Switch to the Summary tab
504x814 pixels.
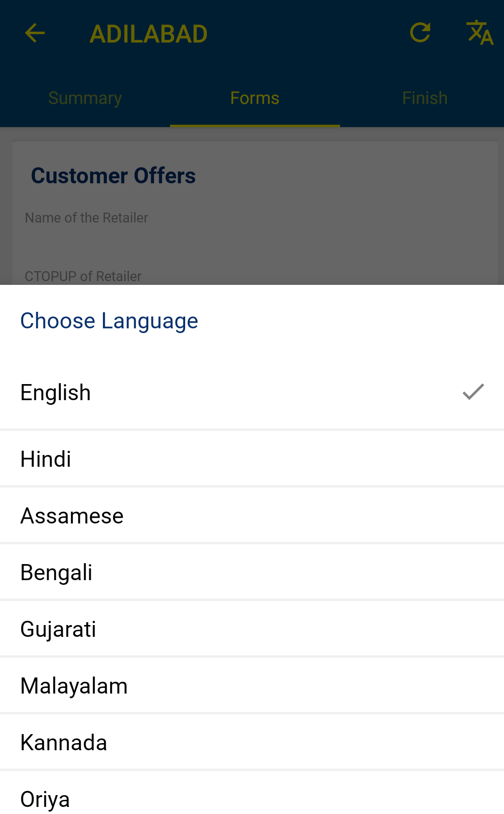pyautogui.click(x=85, y=98)
